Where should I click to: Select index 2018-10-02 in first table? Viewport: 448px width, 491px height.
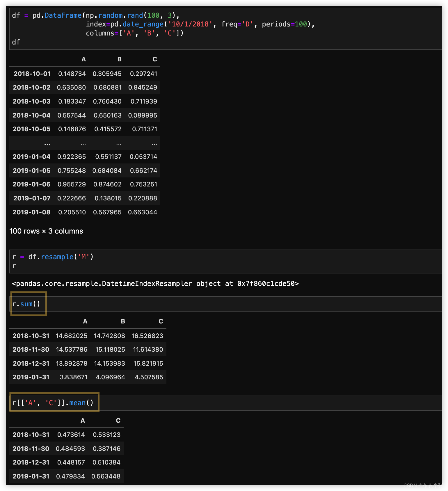32,88
